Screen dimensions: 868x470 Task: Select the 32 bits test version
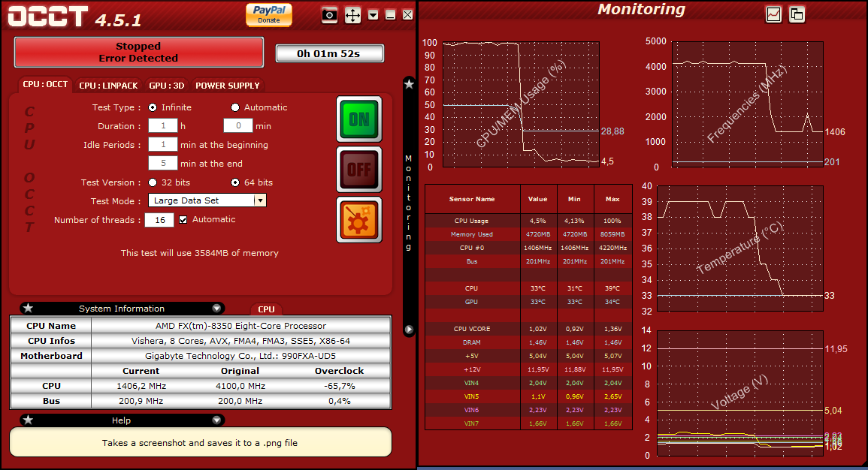pos(153,182)
